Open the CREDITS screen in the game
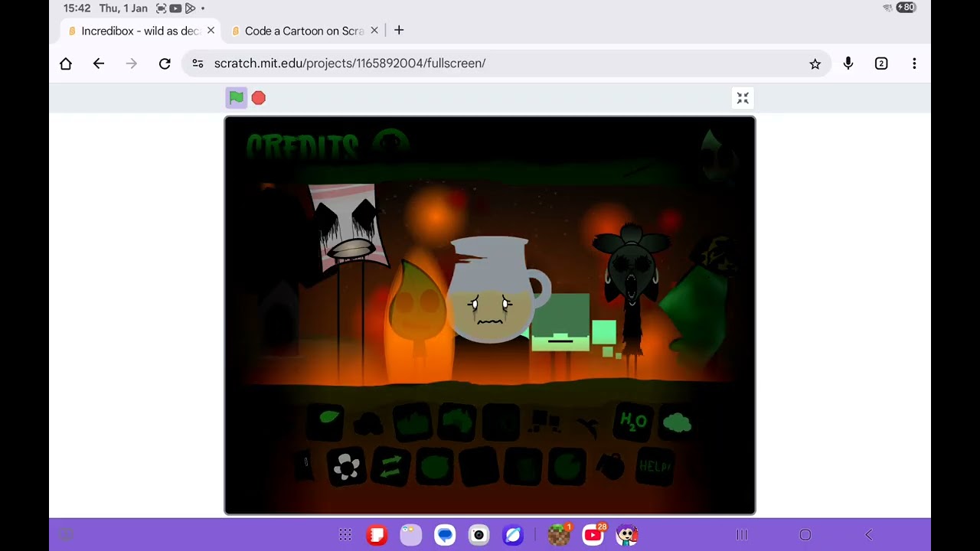The height and width of the screenshot is (551, 980). (302, 146)
